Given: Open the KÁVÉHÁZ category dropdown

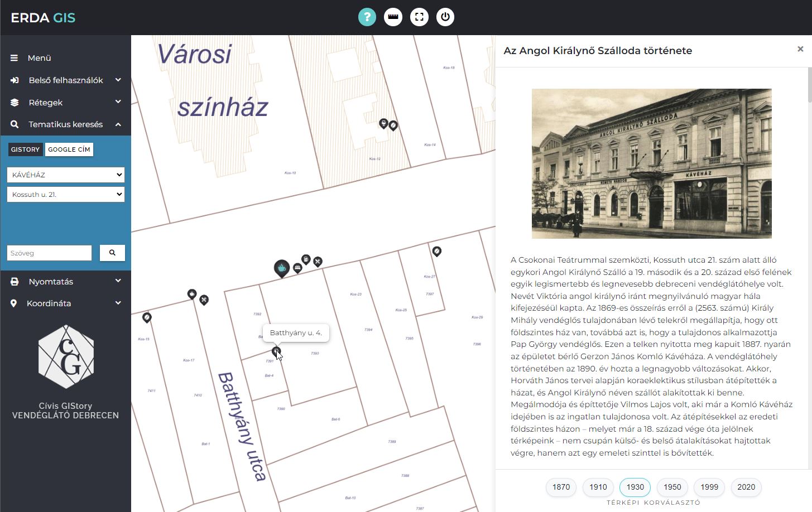Looking at the screenshot, I should 65,175.
